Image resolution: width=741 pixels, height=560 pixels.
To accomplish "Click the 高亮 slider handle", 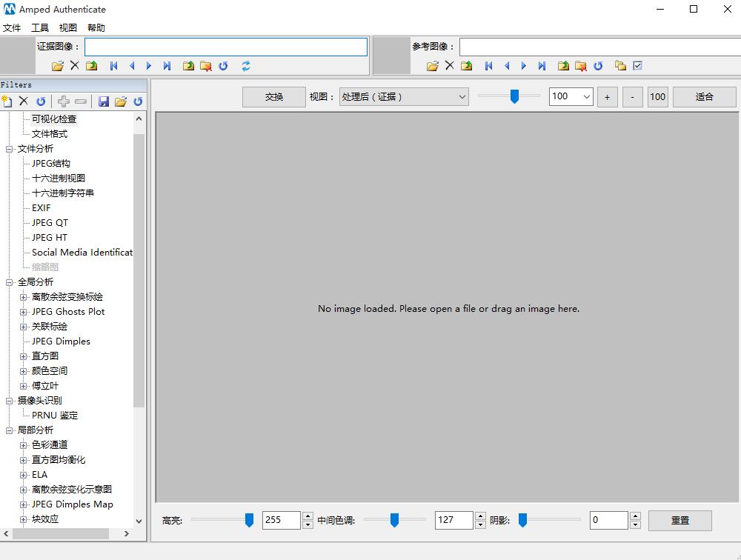I will [x=249, y=520].
